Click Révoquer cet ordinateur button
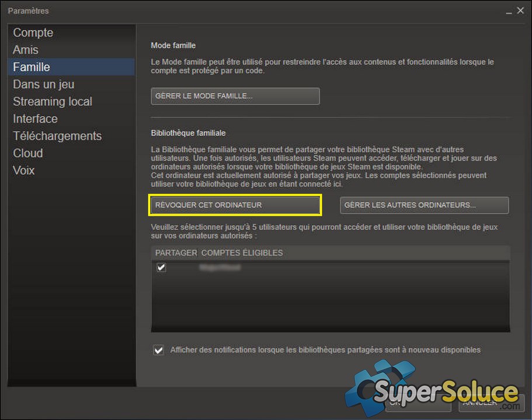Image resolution: width=532 pixels, height=420 pixels. (x=235, y=205)
